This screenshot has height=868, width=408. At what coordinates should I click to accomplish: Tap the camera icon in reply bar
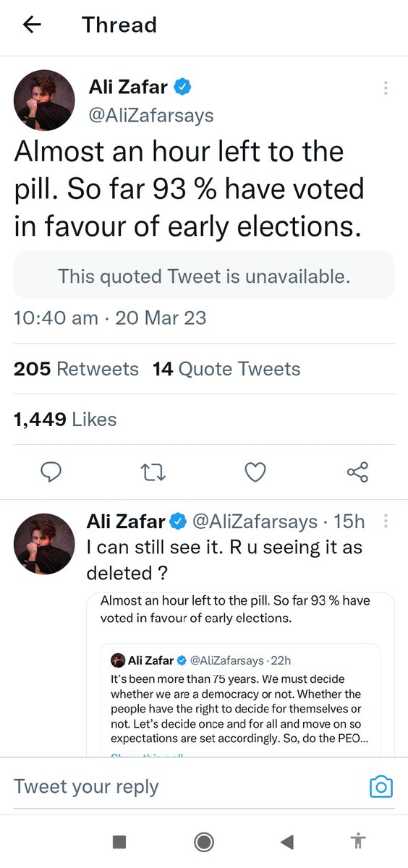[x=381, y=786]
